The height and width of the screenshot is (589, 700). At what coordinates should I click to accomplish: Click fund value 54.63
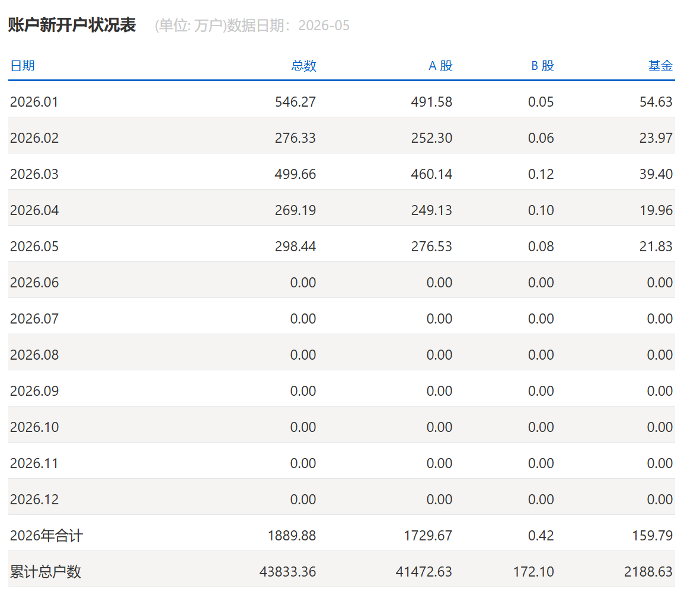pyautogui.click(x=656, y=102)
